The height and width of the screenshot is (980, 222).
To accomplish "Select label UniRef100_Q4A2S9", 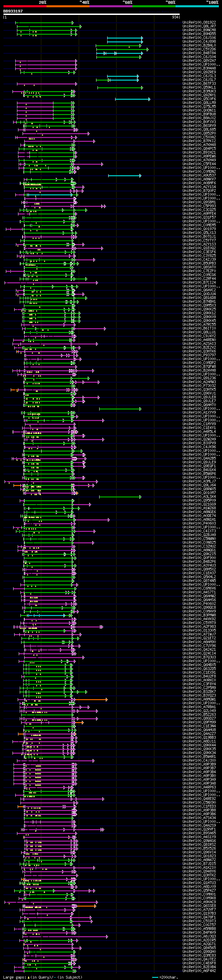I will tap(199, 825).
